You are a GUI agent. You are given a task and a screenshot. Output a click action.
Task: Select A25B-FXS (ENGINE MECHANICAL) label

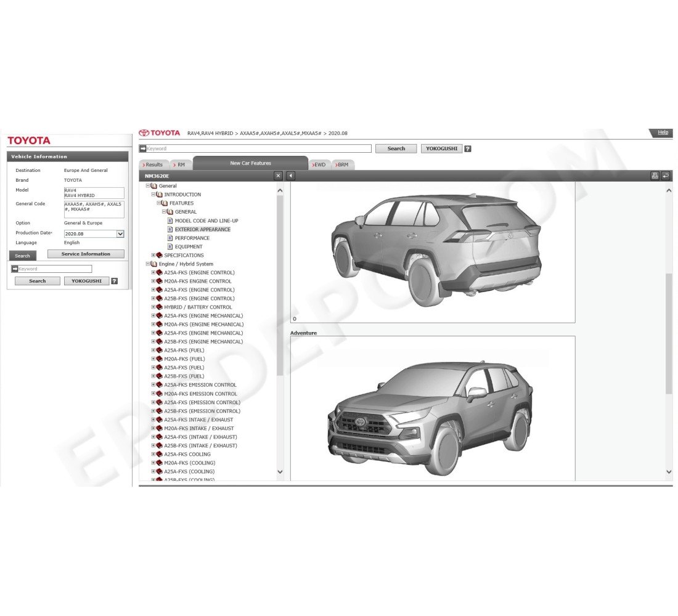coord(203,341)
